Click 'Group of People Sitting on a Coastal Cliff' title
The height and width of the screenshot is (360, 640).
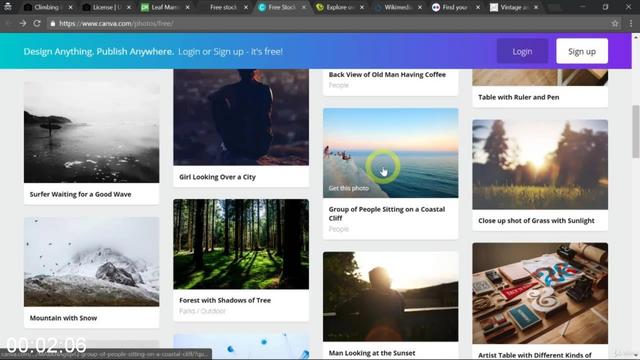pos(387,213)
